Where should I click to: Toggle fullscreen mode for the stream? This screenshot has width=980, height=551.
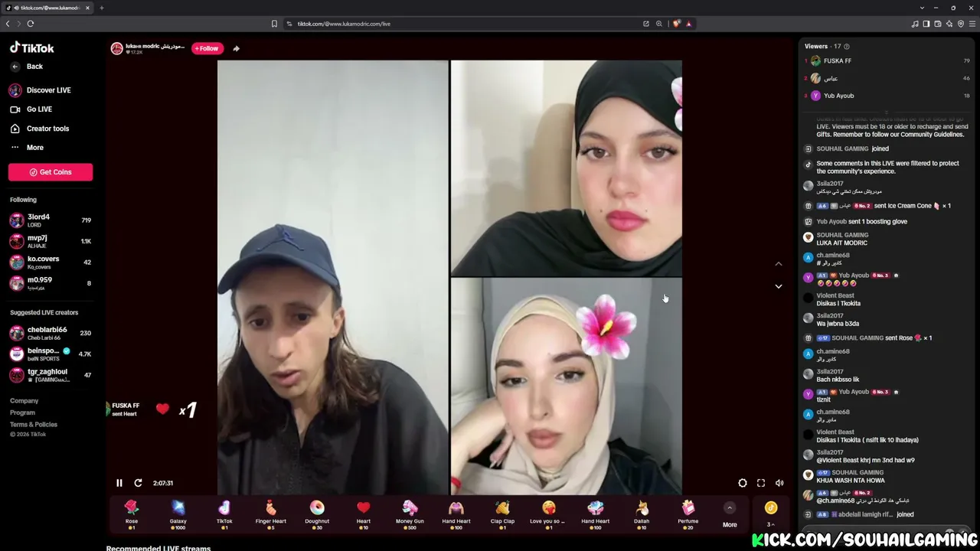point(761,483)
